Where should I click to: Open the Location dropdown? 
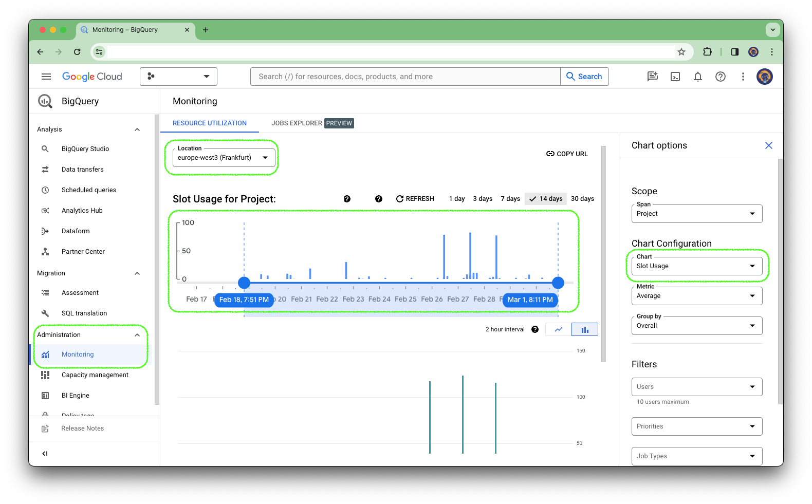pos(224,158)
